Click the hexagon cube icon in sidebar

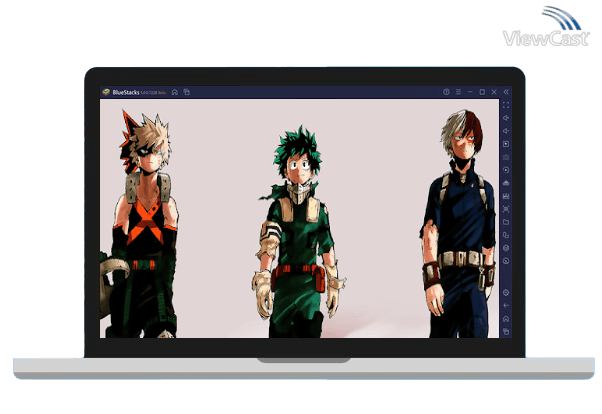point(506,248)
